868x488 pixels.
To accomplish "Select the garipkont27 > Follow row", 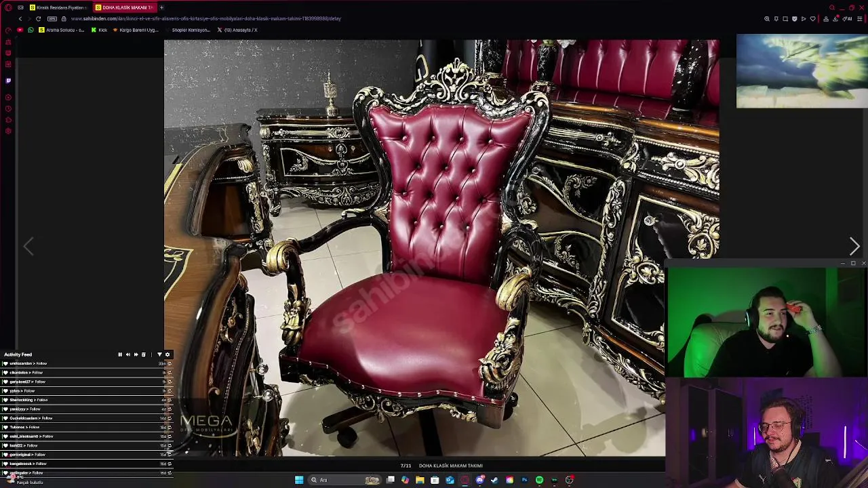I will [87, 382].
